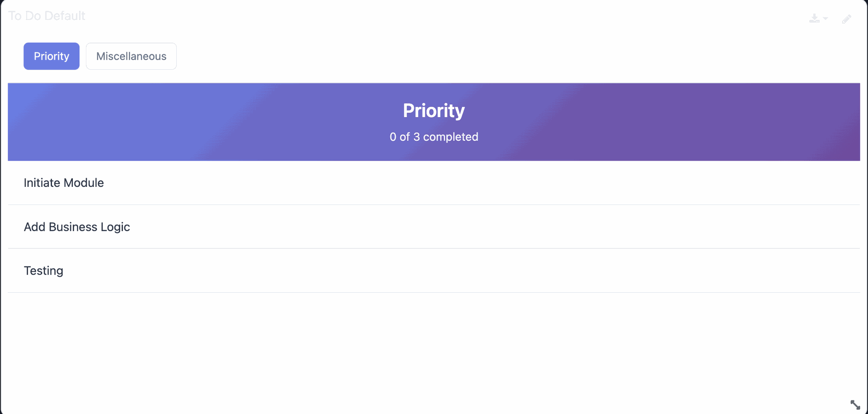
Task: Click the word 'Default' in widget title
Action: 65,16
